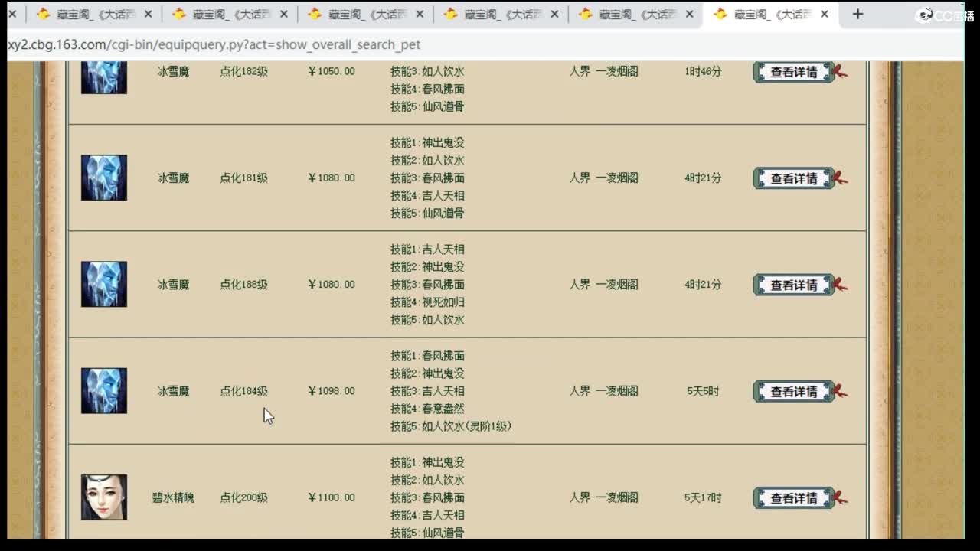Click 4时21分 in the 点化181级 row
This screenshot has height=551, width=980.
coord(703,178)
